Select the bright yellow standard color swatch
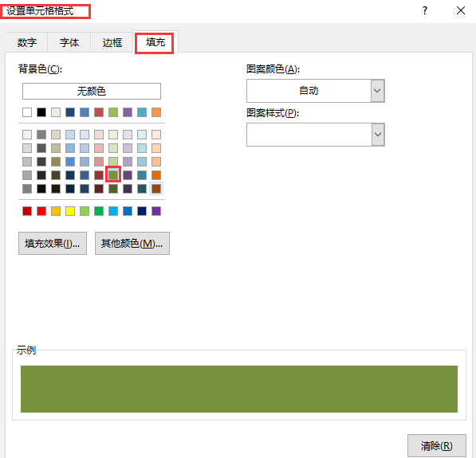 70,211
